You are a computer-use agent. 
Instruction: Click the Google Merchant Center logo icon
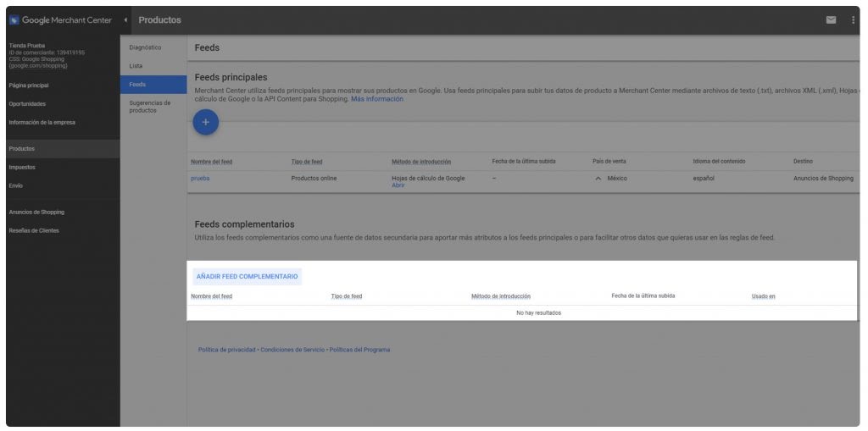tap(14, 20)
